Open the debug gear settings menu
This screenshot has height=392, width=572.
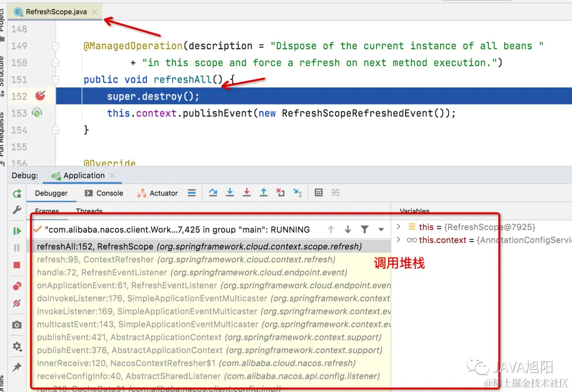pyautogui.click(x=17, y=346)
